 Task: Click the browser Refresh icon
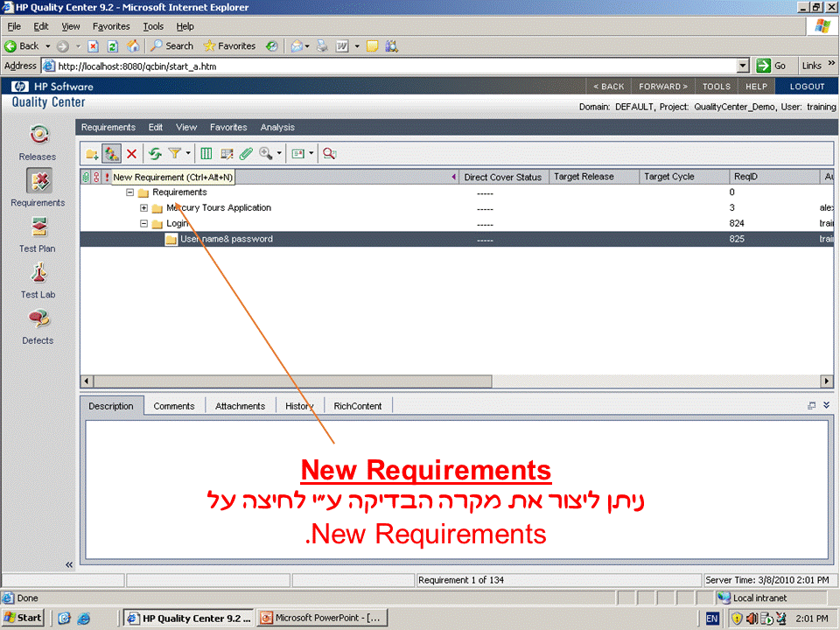[113, 46]
